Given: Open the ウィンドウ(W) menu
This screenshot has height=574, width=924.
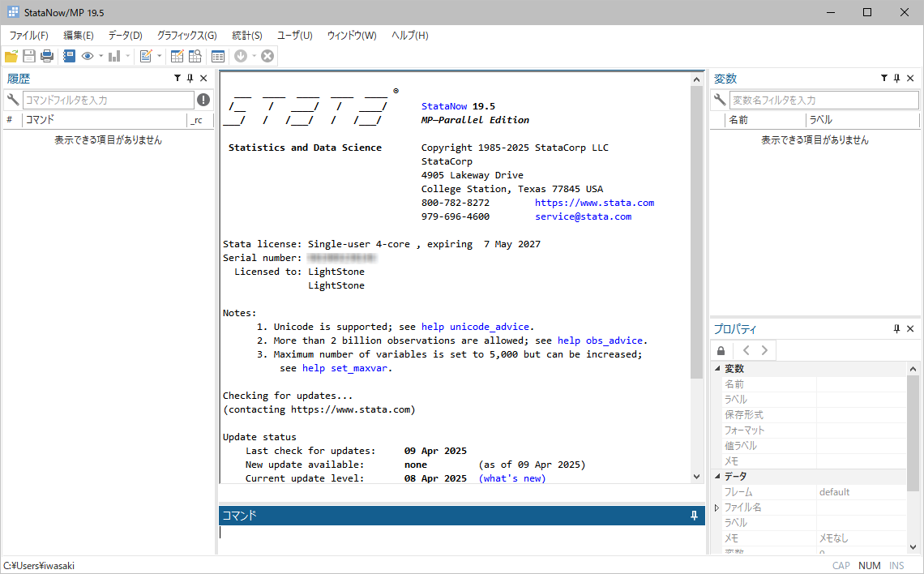Looking at the screenshot, I should point(352,36).
